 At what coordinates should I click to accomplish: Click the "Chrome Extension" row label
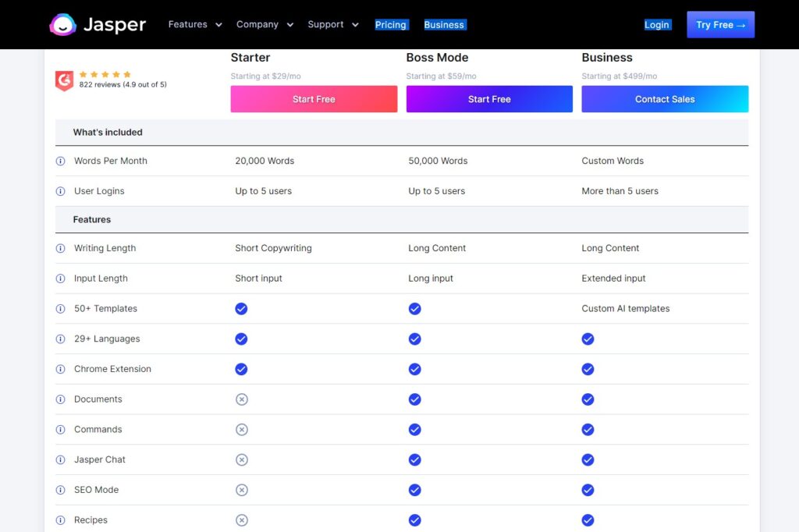pyautogui.click(x=112, y=369)
